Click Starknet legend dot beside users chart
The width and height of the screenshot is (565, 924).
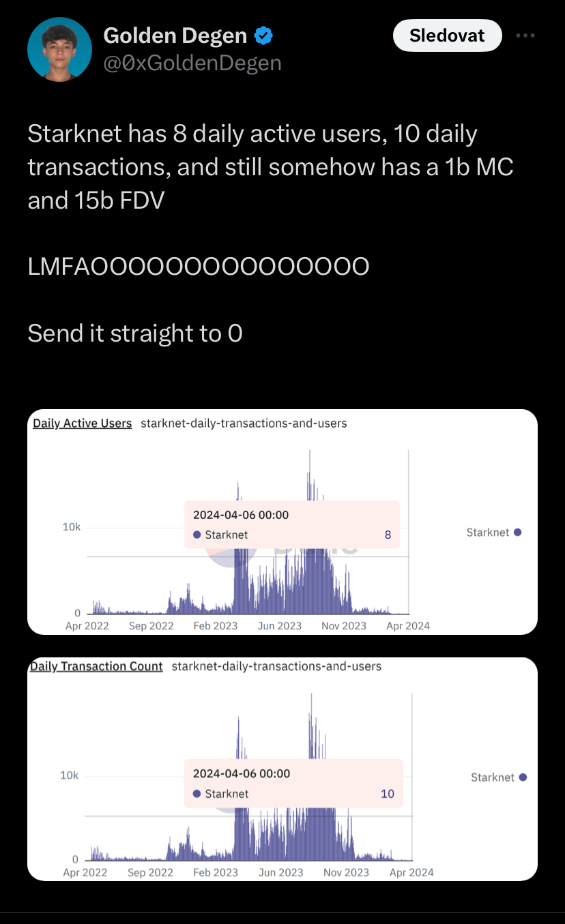518,533
